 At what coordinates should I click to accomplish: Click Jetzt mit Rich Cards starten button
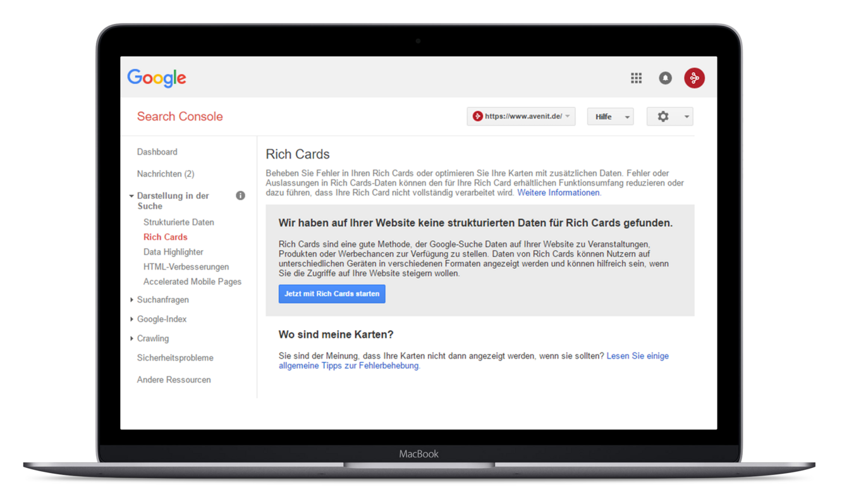coord(332,294)
